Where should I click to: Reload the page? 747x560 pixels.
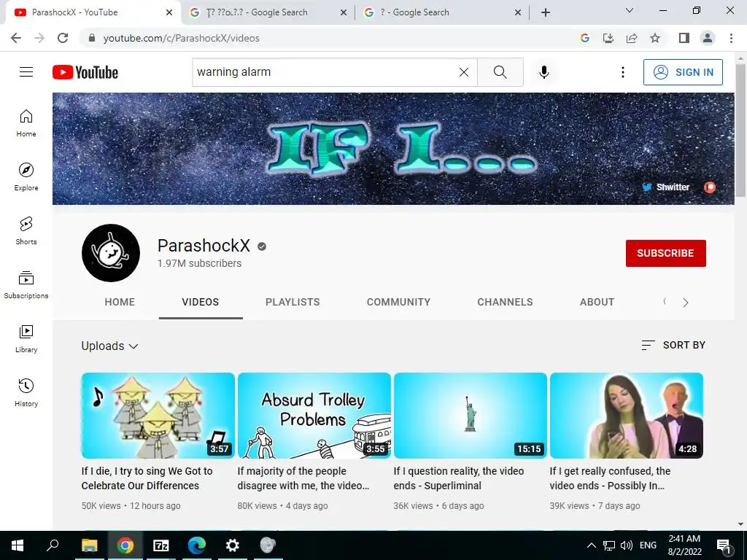coord(63,38)
